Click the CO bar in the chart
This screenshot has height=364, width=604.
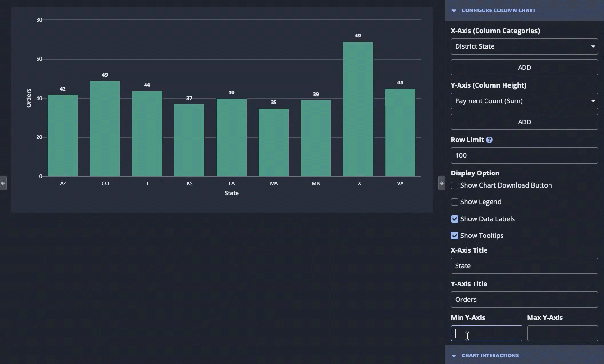click(x=105, y=128)
